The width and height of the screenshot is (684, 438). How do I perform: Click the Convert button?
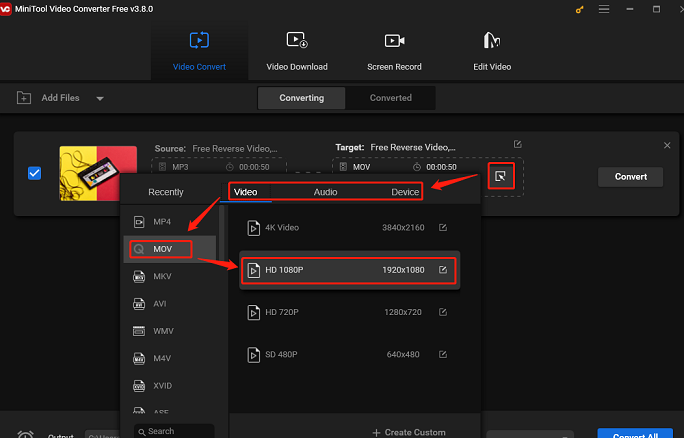tap(630, 177)
